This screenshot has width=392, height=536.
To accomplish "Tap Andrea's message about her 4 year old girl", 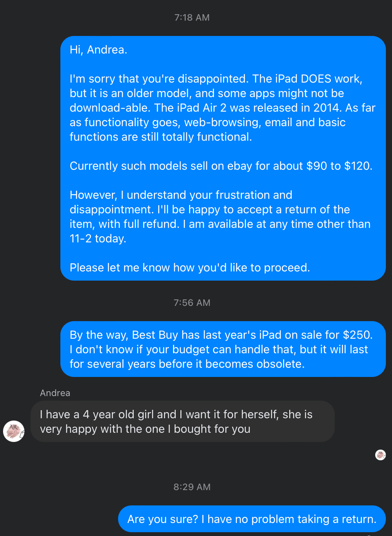I will coord(183,421).
